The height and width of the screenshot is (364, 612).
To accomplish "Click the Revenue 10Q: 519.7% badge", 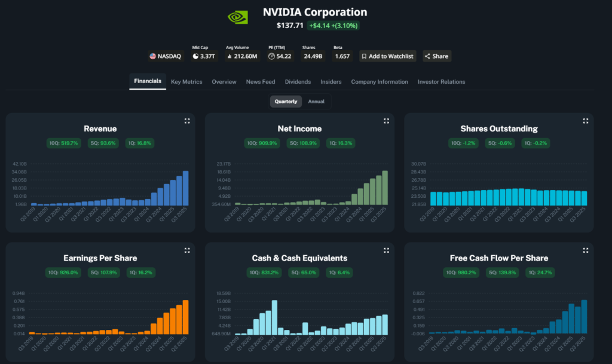I will (x=63, y=143).
